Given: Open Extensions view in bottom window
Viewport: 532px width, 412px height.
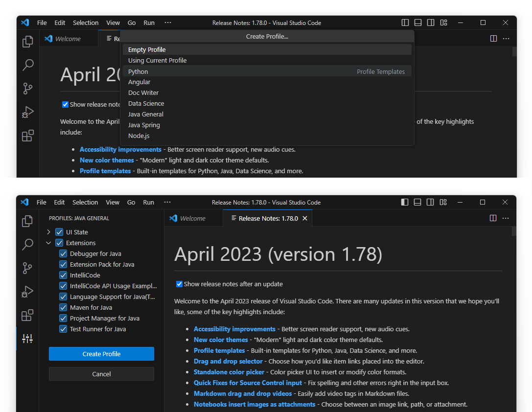Looking at the screenshot, I should [27, 315].
